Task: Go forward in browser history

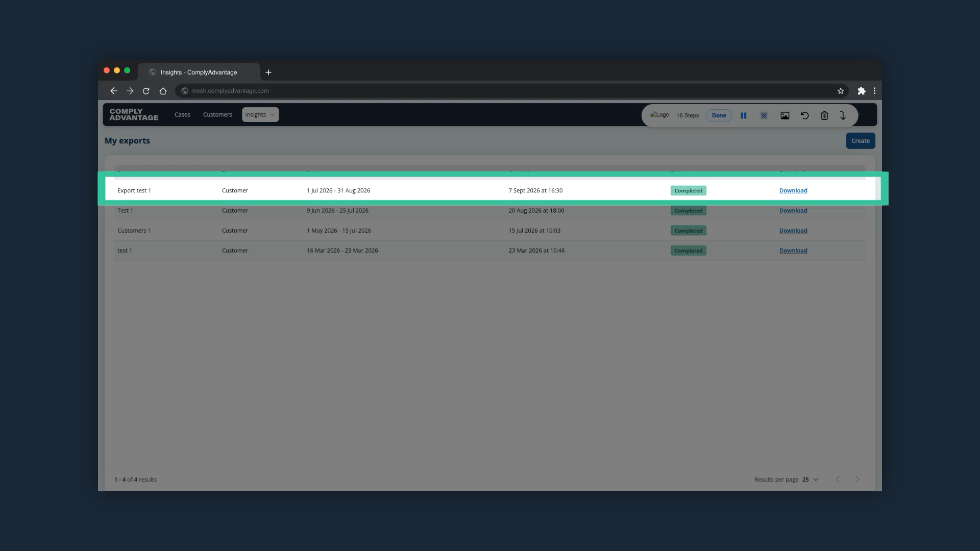Action: coord(130,91)
